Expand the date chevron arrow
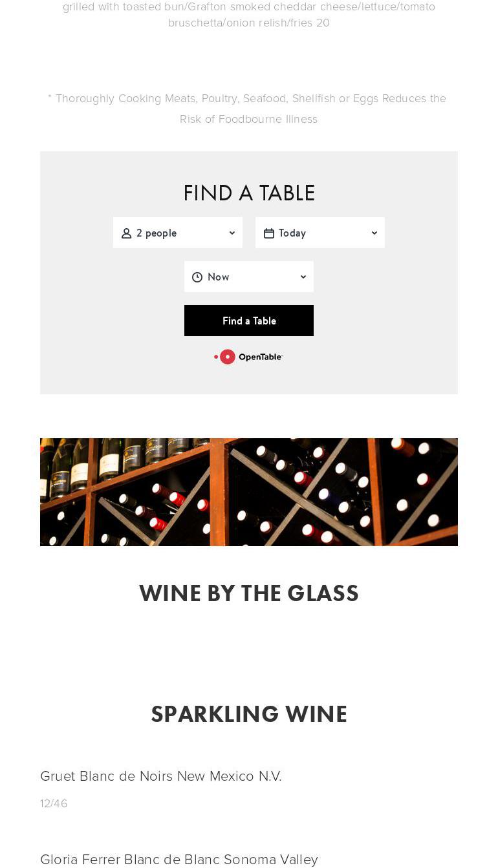 [374, 233]
